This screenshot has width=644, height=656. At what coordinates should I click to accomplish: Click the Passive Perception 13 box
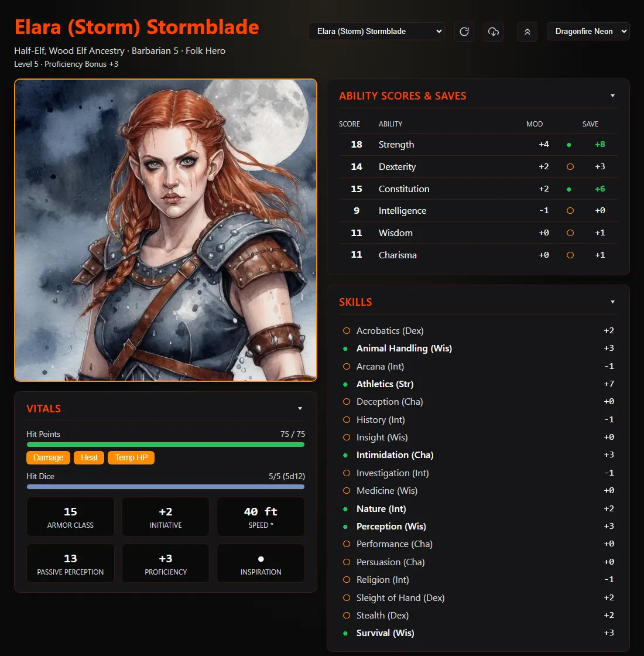70,563
